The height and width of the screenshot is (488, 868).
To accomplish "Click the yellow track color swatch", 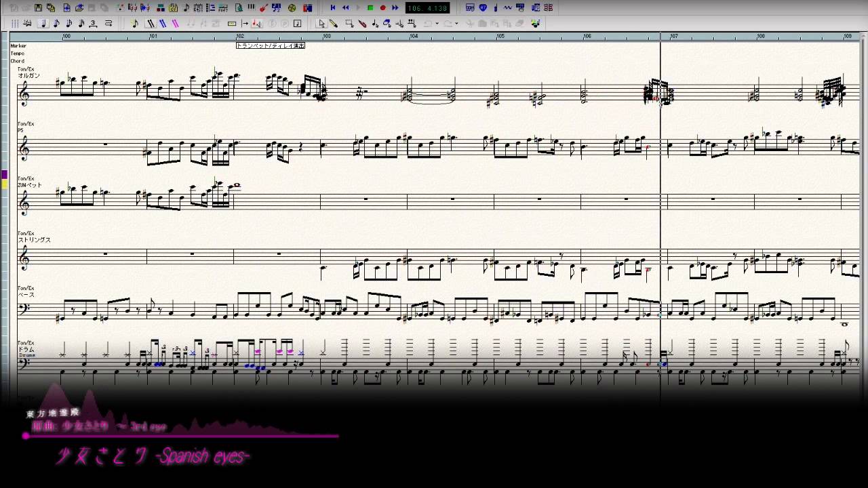I will [x=4, y=184].
